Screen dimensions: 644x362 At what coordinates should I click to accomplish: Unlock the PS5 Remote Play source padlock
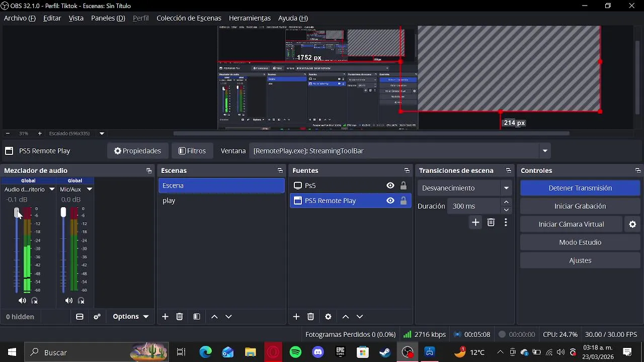point(404,201)
